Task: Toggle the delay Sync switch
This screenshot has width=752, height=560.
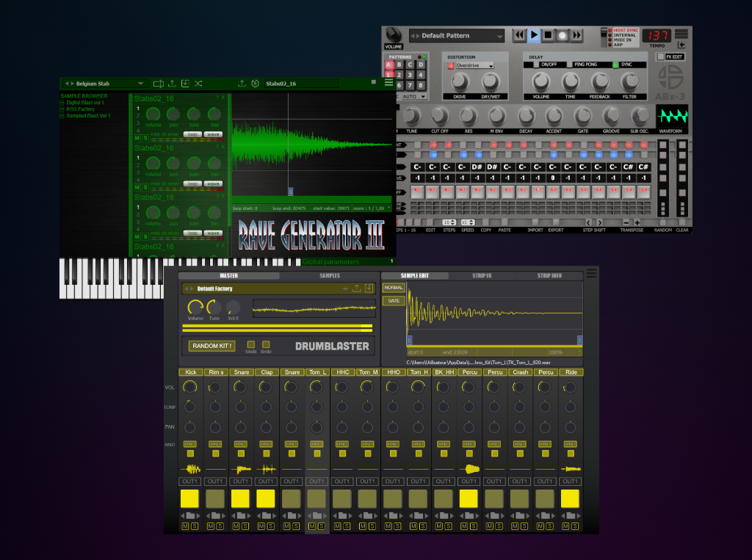Action: [615, 65]
